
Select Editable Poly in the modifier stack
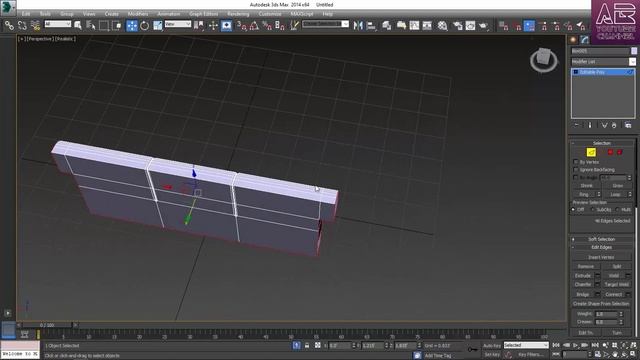[x=603, y=72]
